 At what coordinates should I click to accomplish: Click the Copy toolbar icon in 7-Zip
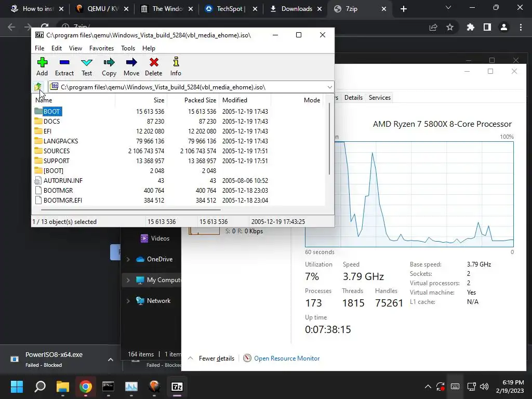pos(109,66)
